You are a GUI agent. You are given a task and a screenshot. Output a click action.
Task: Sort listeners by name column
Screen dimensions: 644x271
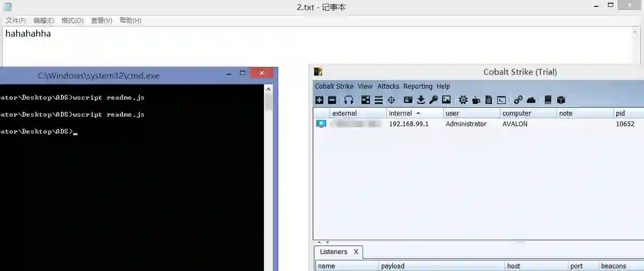(x=347, y=266)
